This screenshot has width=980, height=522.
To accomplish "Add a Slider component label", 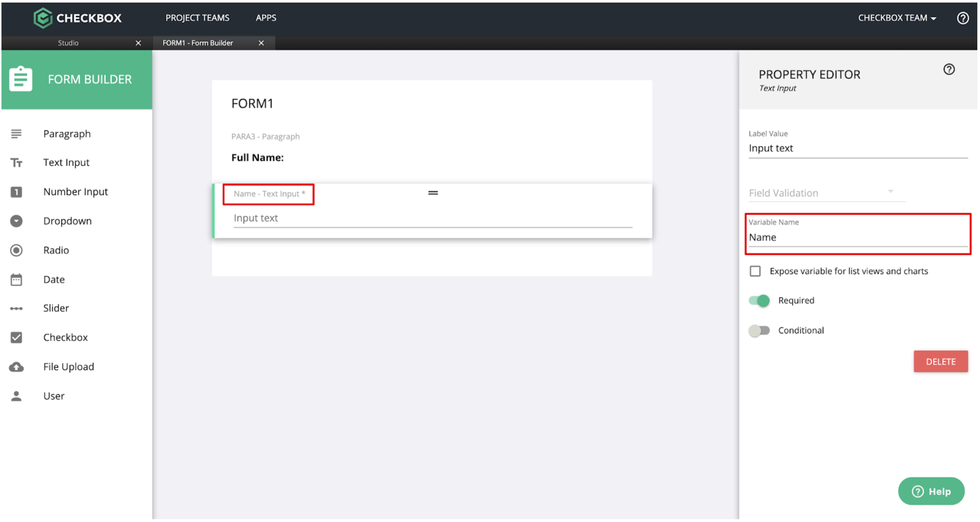I will pyautogui.click(x=56, y=308).
